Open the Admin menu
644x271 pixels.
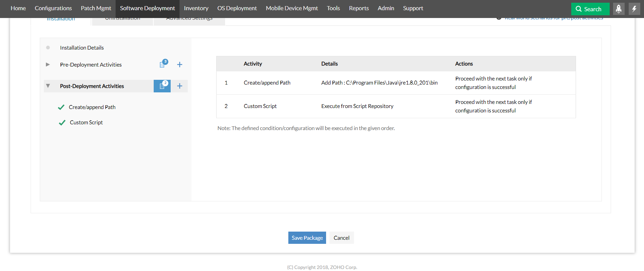[386, 8]
